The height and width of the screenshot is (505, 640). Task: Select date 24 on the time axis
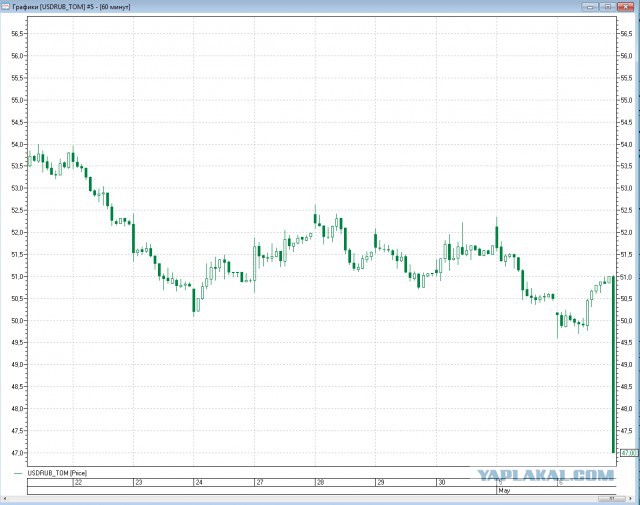pyautogui.click(x=199, y=482)
